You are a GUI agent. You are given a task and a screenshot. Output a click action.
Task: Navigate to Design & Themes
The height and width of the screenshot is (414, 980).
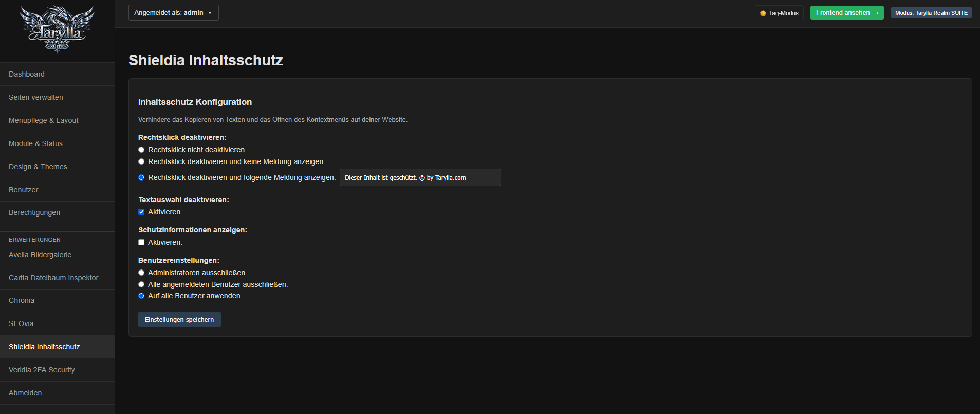[x=57, y=167]
